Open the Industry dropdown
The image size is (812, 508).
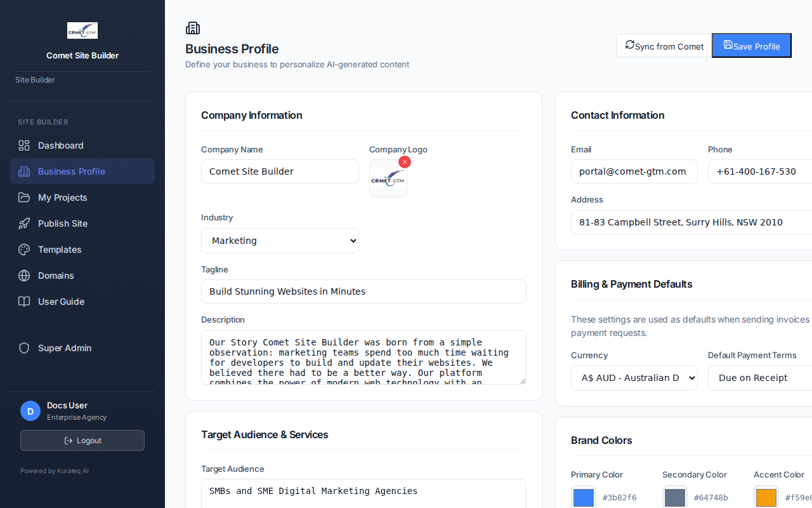pyautogui.click(x=280, y=241)
